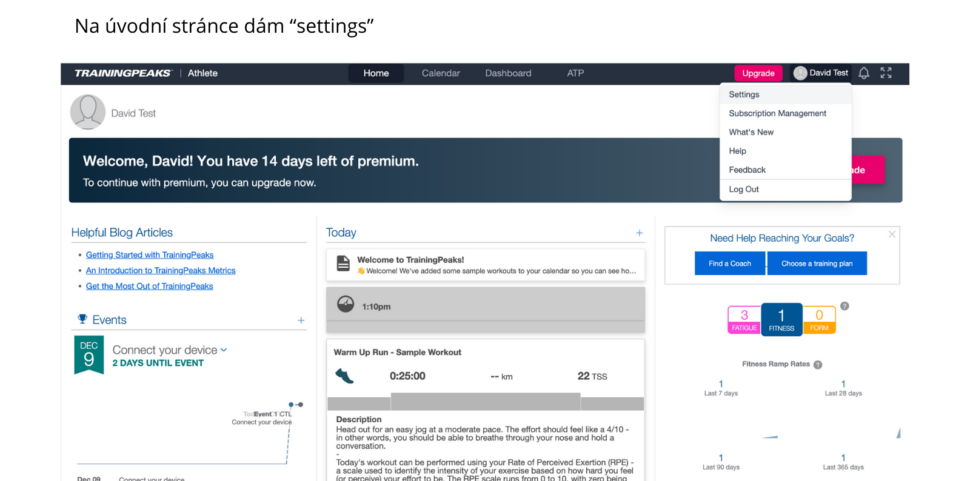Add a workout with Today plus icon
This screenshot has width=970, height=481.
[x=639, y=233]
